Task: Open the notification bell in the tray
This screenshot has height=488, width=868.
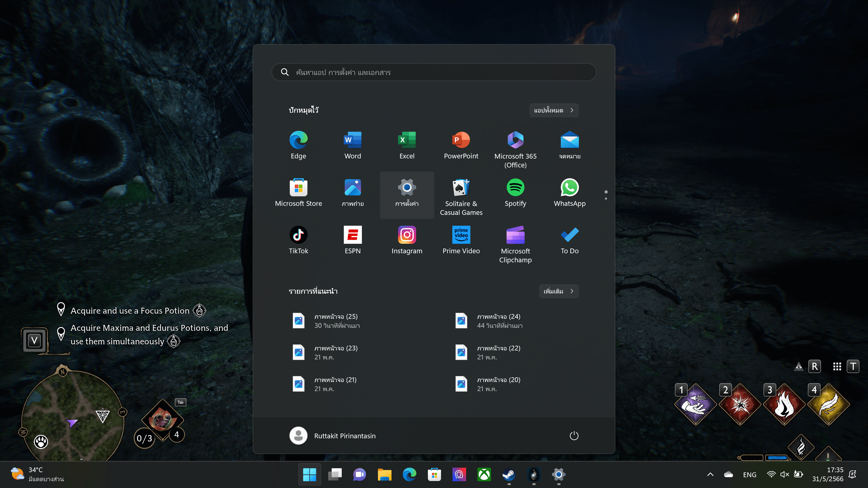Action: click(x=852, y=474)
